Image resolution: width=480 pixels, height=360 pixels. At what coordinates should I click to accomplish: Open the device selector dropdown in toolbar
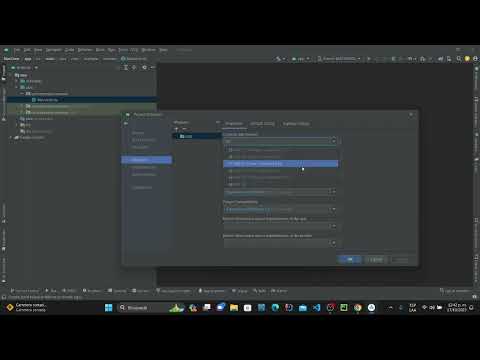[339, 59]
